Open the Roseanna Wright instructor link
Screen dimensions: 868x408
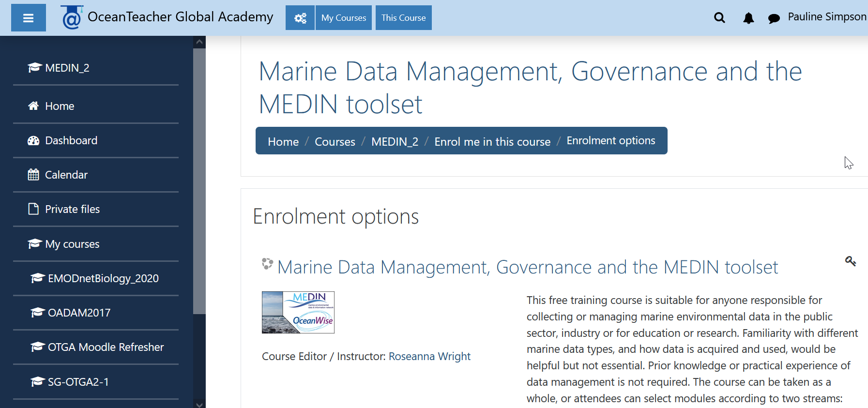429,356
